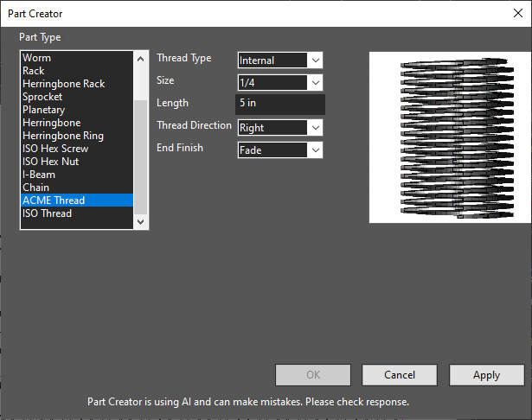The height and width of the screenshot is (420, 532).
Task: Choose ISO Thread part type
Action: coord(77,213)
